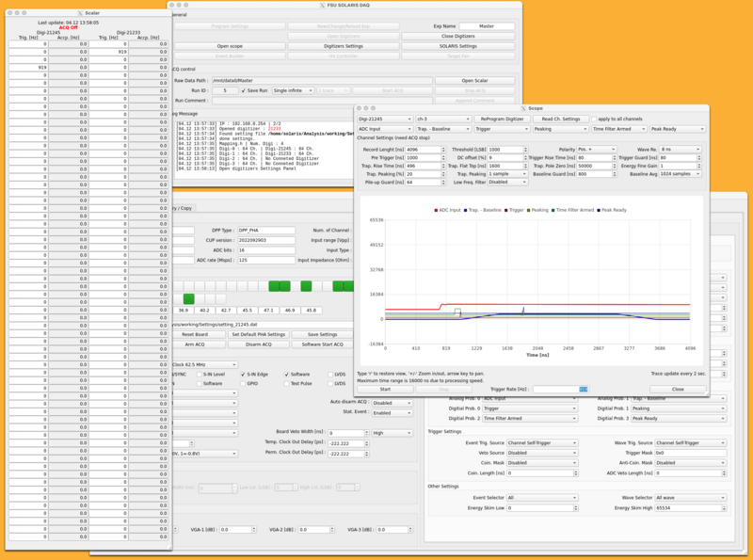This screenshot has height=560, width=753.
Task: Adjust the Threshold [LSB] stepper
Action: pyautogui.click(x=526, y=150)
